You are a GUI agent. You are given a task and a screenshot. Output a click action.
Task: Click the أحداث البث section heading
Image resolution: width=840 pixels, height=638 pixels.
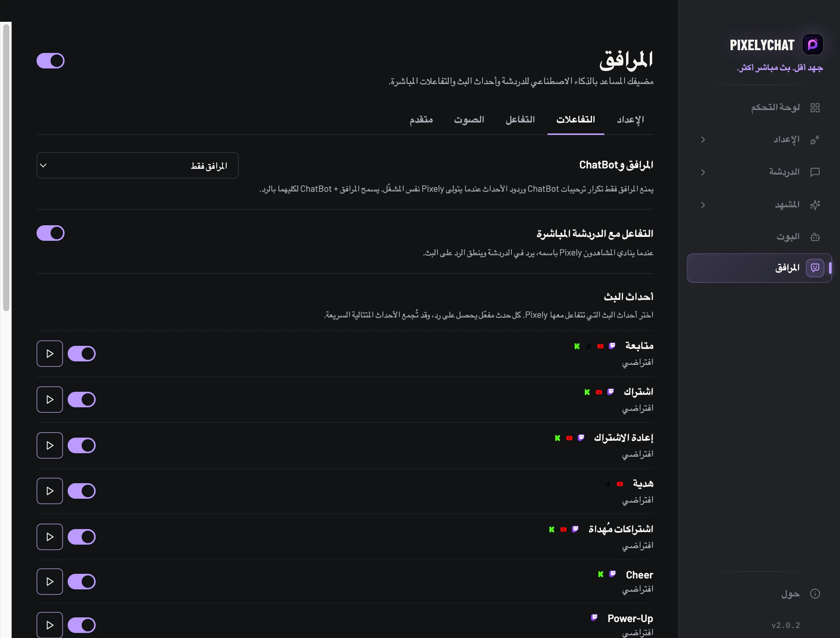[628, 297]
